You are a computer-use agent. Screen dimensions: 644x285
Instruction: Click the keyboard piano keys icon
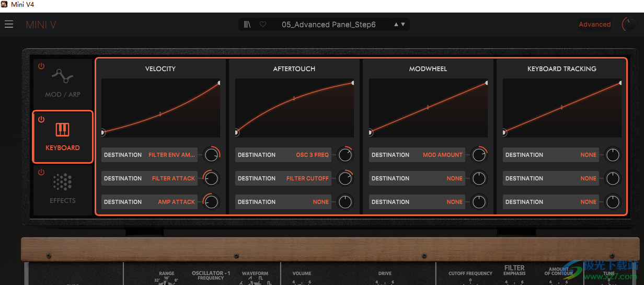coord(63,130)
